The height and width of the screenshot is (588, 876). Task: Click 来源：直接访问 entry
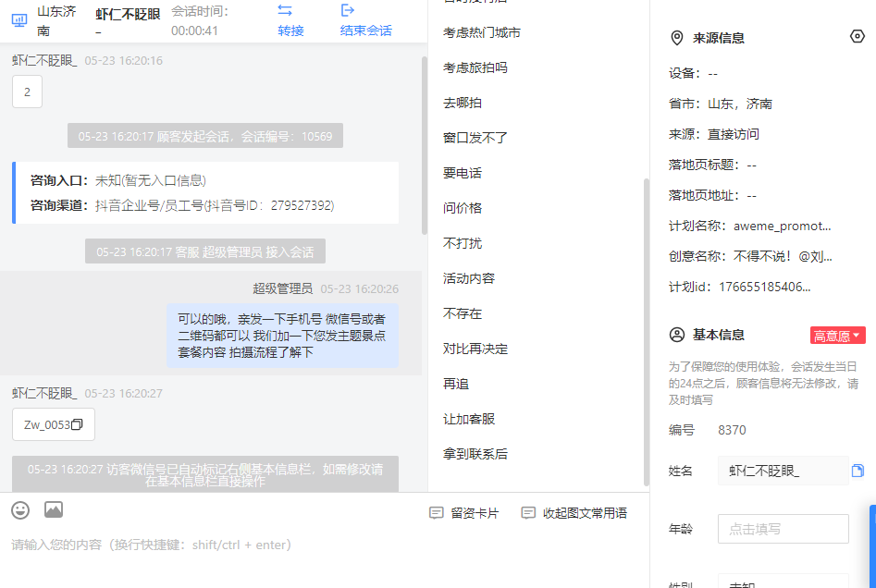click(714, 134)
